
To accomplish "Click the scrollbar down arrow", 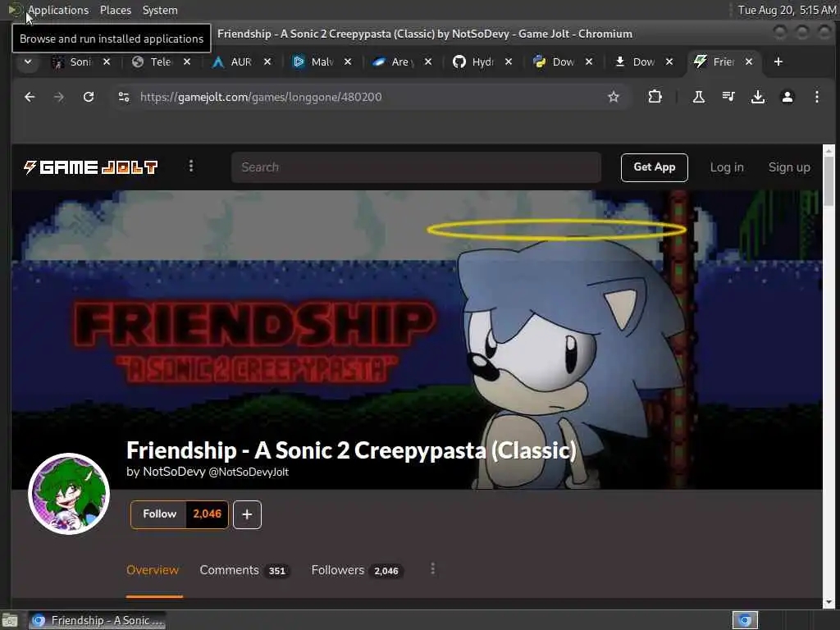I will (x=829, y=603).
